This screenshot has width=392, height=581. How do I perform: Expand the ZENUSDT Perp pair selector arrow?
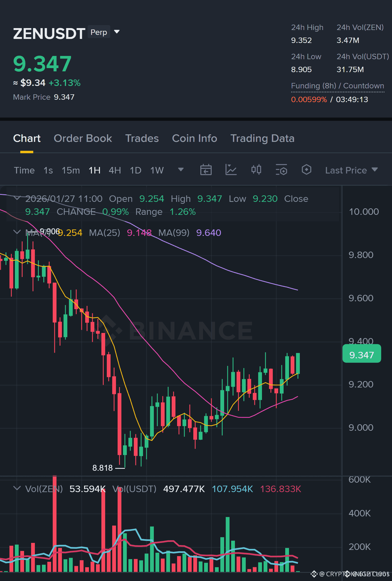[x=117, y=32]
